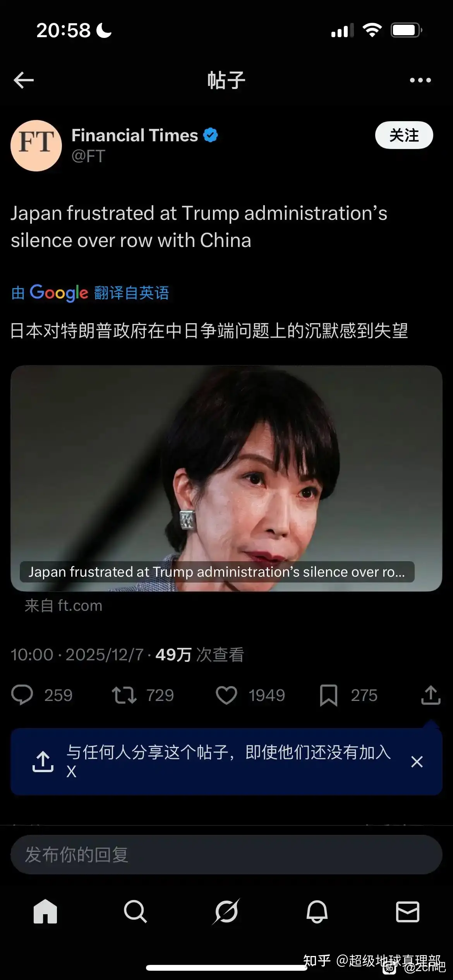Share the post via the upload arrow icon
The image size is (453, 980).
tap(431, 695)
